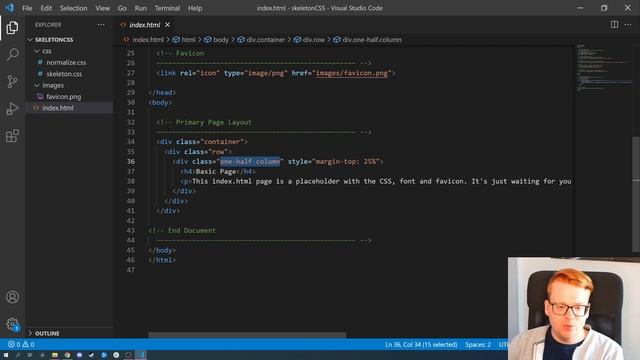Click div.row in the breadcrumb
640x360 pixels.
(313, 40)
